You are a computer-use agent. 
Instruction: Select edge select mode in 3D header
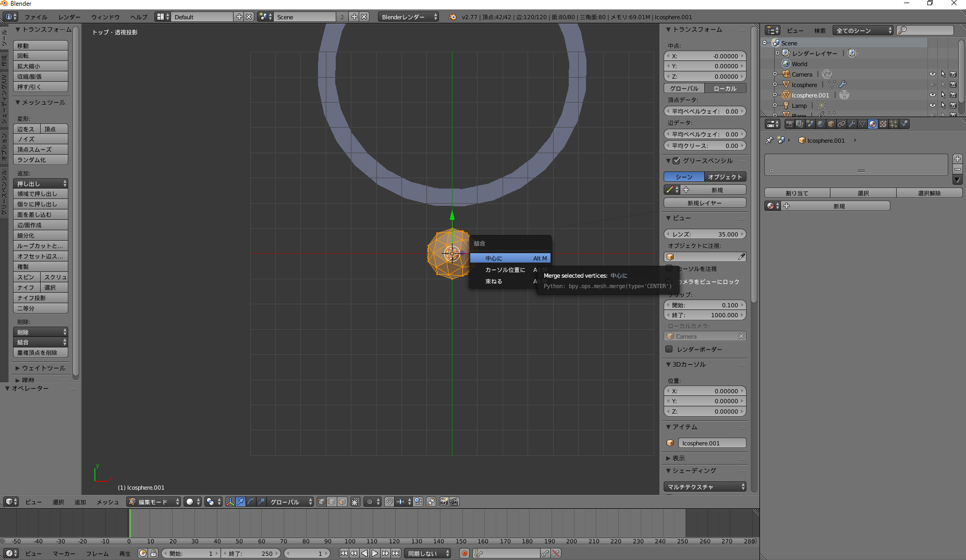[332, 502]
